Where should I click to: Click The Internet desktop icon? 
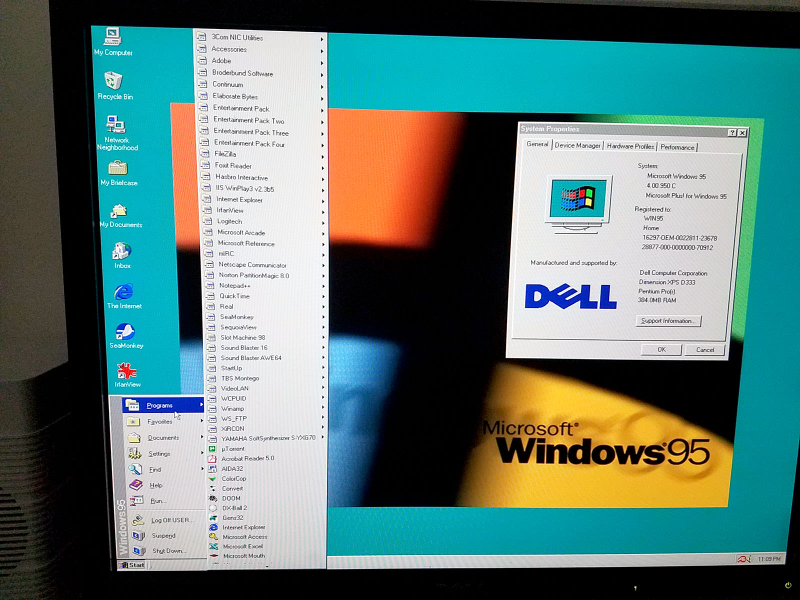(x=124, y=295)
